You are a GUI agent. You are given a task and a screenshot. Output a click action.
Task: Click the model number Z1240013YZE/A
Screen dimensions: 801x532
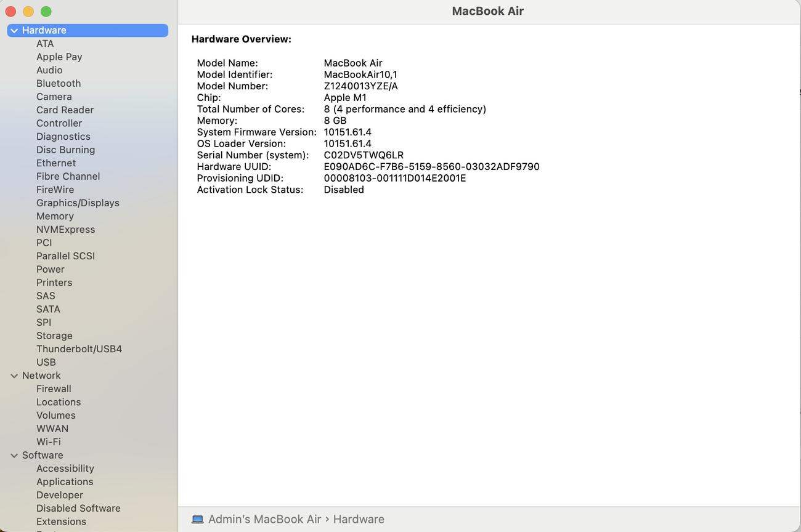pos(361,86)
